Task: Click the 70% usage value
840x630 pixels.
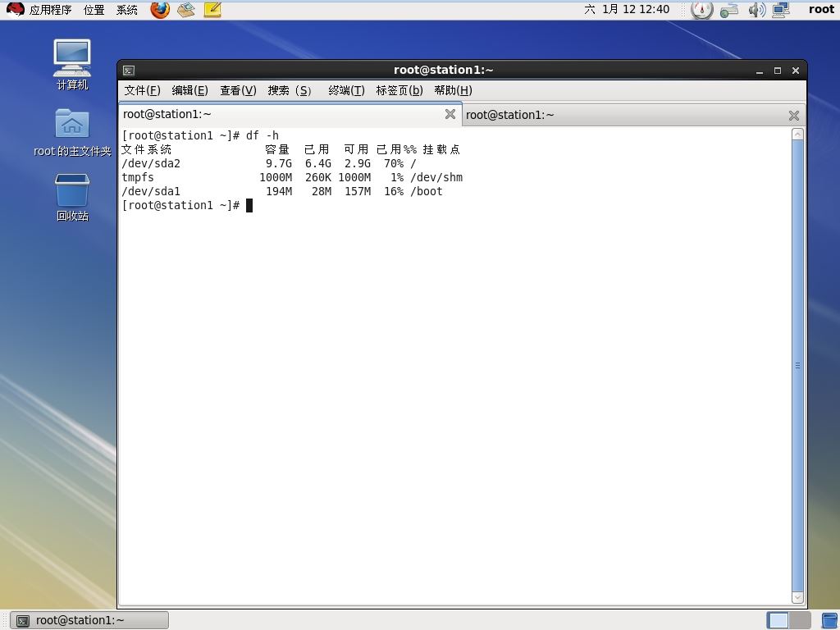Action: click(x=394, y=163)
